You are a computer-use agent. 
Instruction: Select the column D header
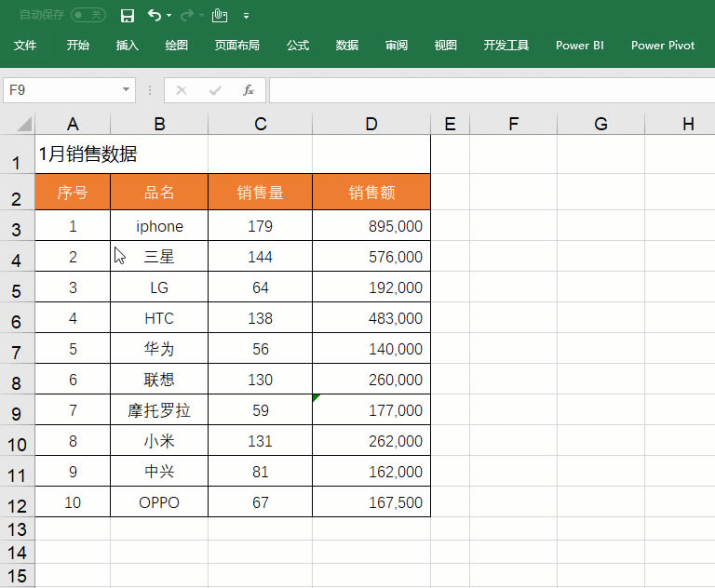(x=371, y=124)
